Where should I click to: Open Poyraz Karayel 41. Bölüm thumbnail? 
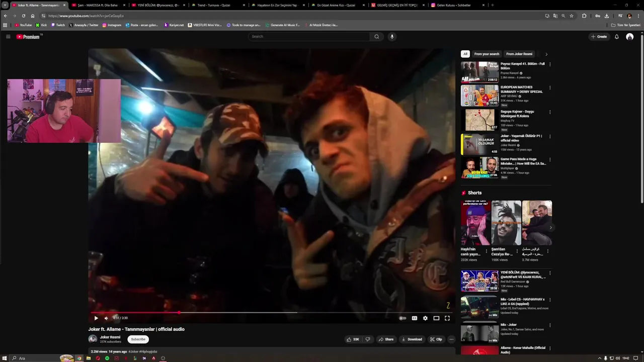coord(479,72)
